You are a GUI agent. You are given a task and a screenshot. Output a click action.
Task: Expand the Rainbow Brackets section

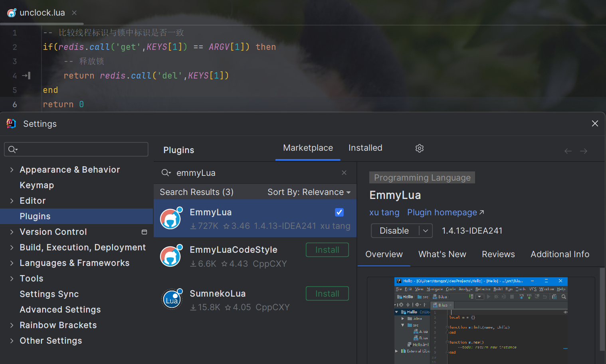[x=12, y=325]
